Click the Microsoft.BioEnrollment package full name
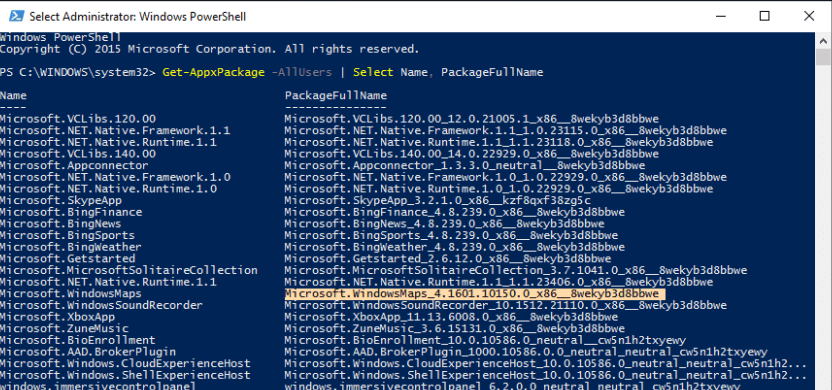 [485, 341]
